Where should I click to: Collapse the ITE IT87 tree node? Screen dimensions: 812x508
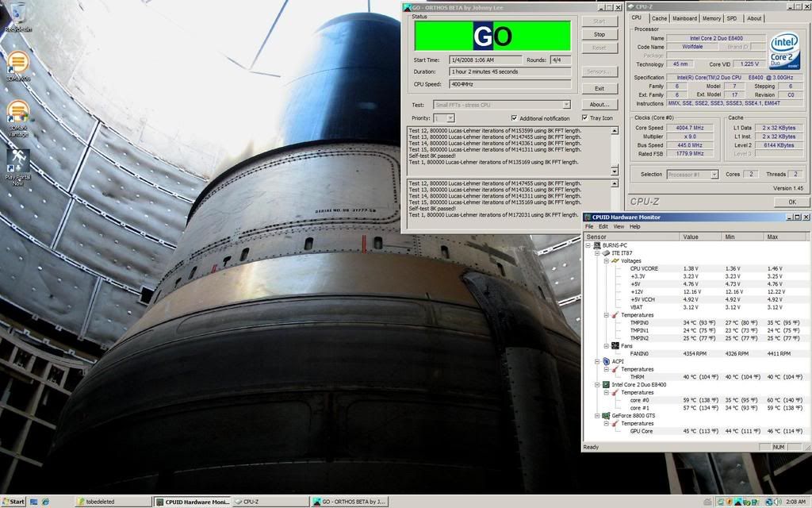[x=597, y=253]
